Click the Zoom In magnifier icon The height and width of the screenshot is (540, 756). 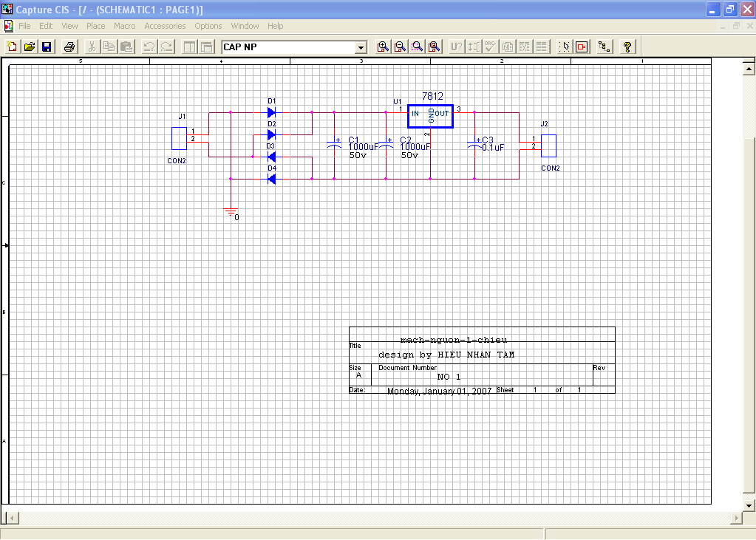click(x=383, y=47)
